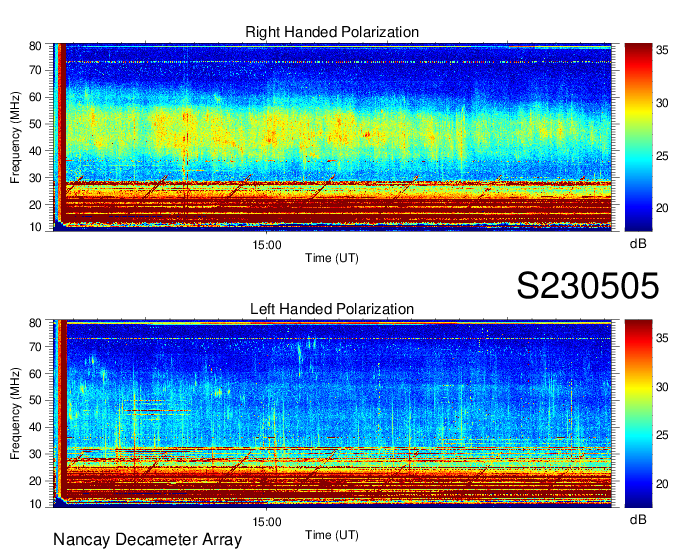Click the Left Handed plot's 10 MHz tick label
The width and height of the screenshot is (680, 552).
click(35, 504)
